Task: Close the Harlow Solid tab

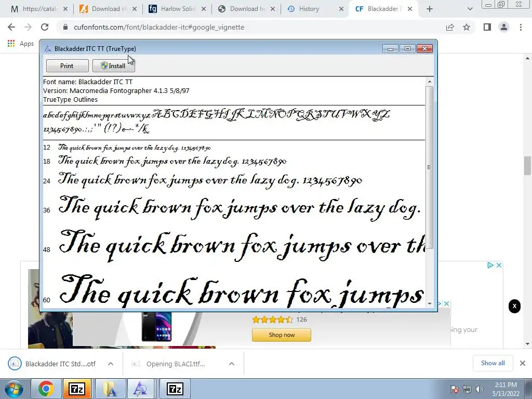Action: click(x=203, y=9)
